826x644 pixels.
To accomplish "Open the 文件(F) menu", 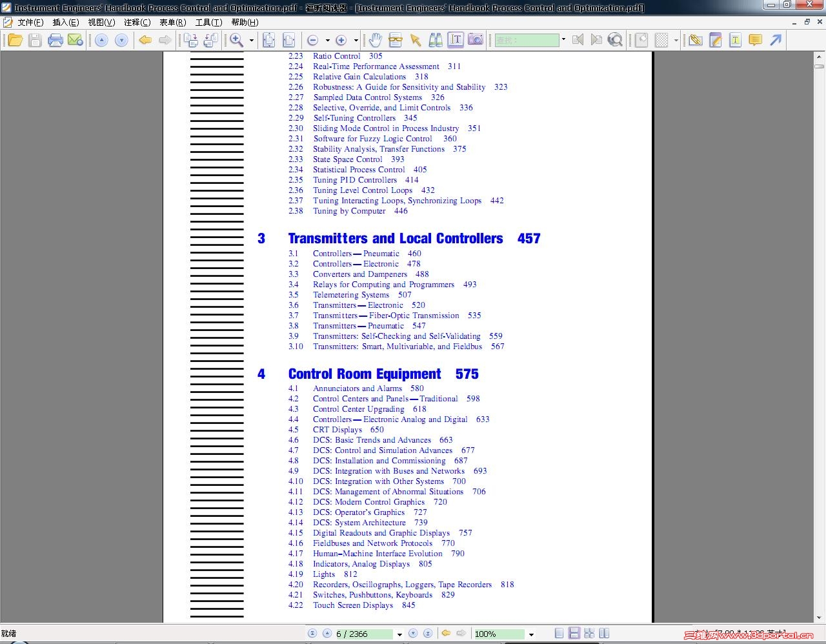I will (30, 22).
